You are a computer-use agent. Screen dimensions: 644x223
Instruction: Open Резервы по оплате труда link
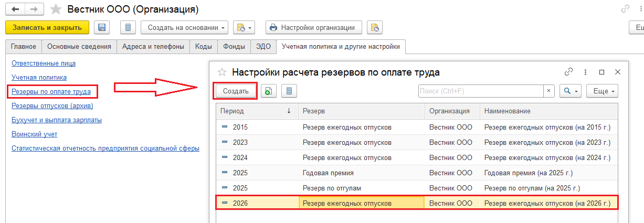tap(51, 92)
